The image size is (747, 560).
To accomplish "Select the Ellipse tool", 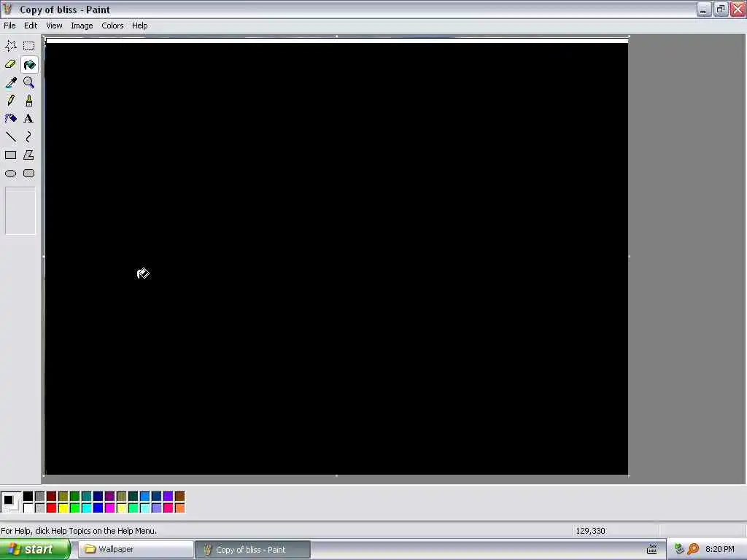I will (10, 174).
